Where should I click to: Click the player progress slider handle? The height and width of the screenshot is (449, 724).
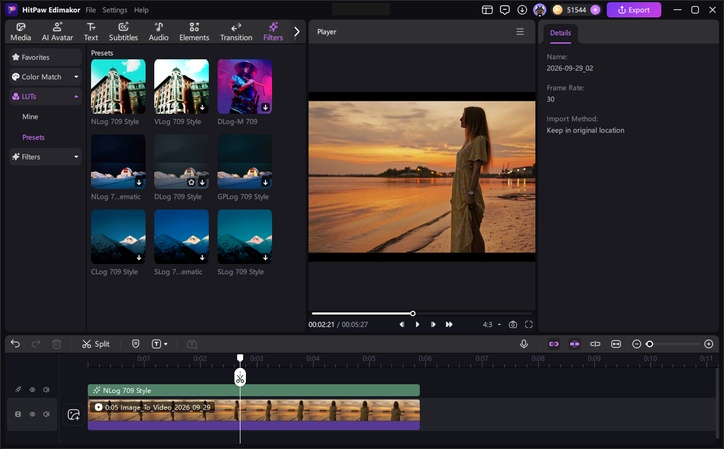pos(413,314)
